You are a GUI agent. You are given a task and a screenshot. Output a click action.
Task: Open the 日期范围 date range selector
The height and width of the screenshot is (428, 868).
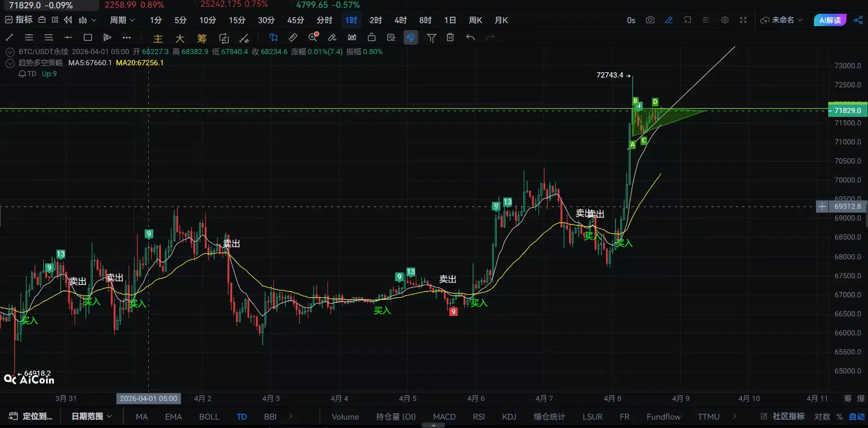[91, 417]
